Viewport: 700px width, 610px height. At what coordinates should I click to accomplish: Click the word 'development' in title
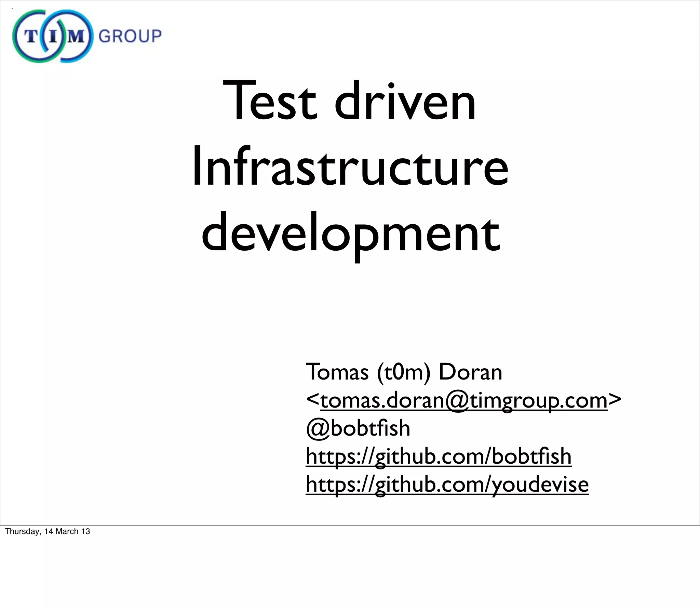[351, 233]
